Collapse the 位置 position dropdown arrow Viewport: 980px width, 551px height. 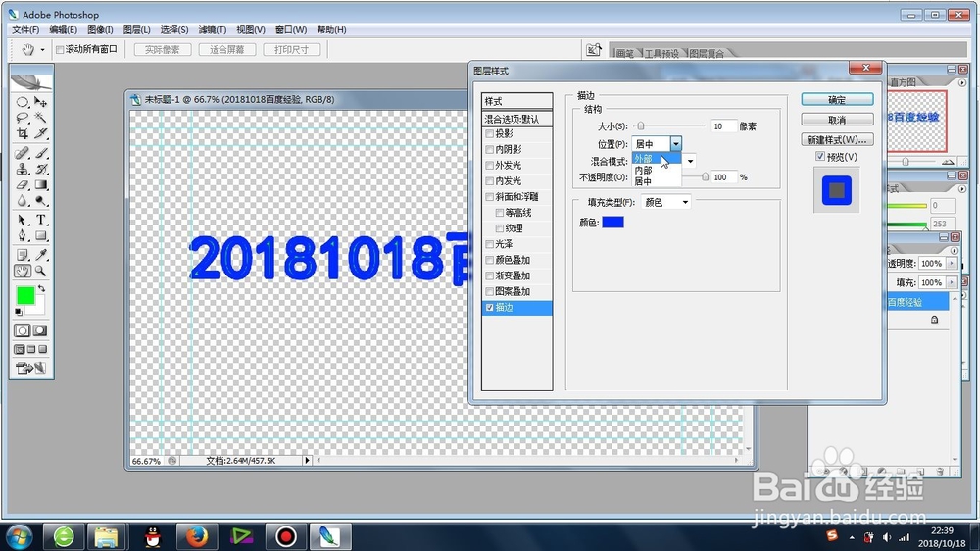pyautogui.click(x=675, y=144)
